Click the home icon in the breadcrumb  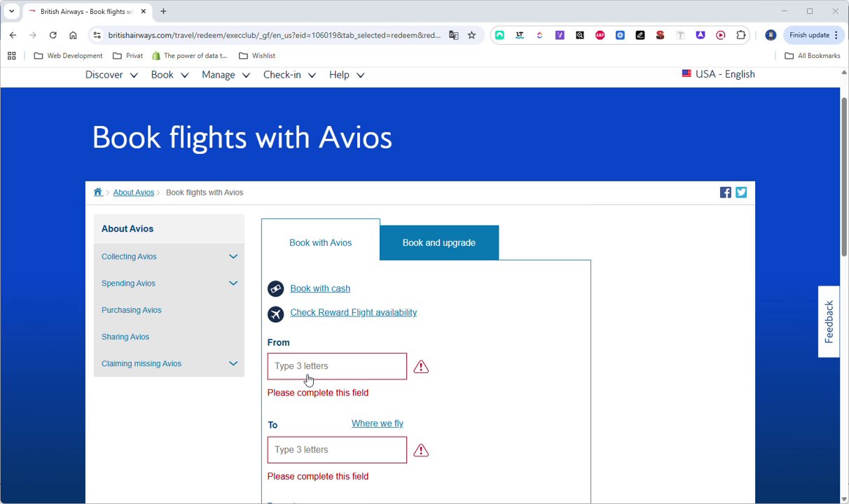98,192
